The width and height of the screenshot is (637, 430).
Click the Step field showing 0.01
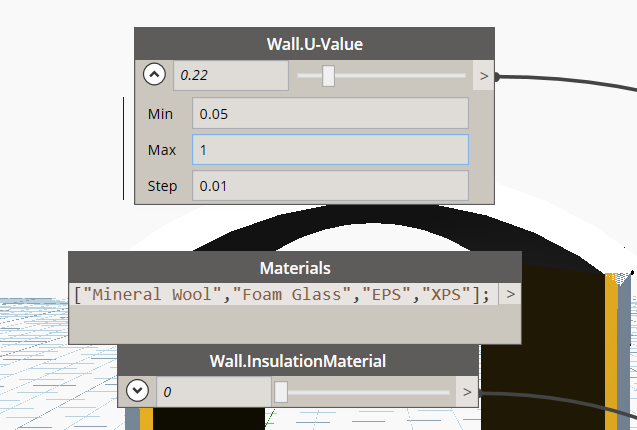[330, 186]
